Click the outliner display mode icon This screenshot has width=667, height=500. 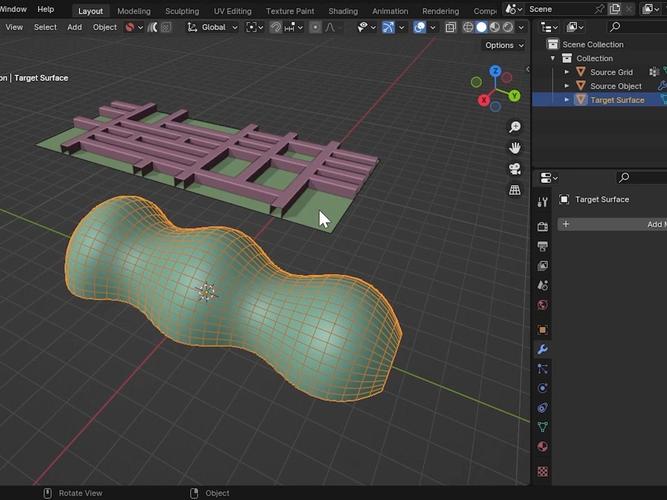click(x=549, y=27)
